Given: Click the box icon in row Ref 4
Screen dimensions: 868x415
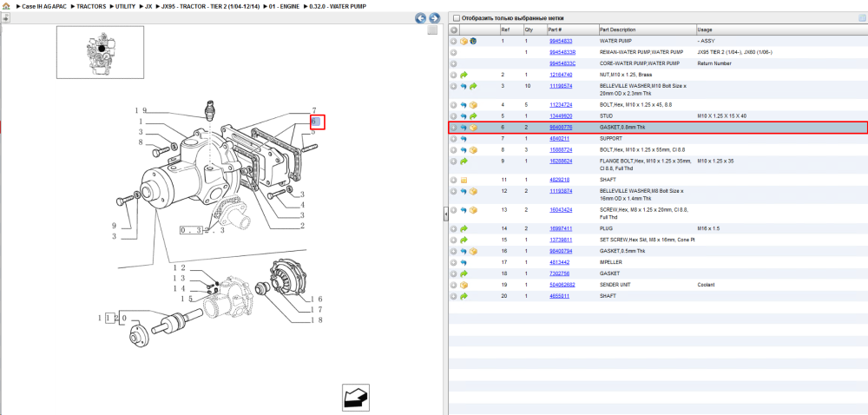Looking at the screenshot, I should point(473,105).
